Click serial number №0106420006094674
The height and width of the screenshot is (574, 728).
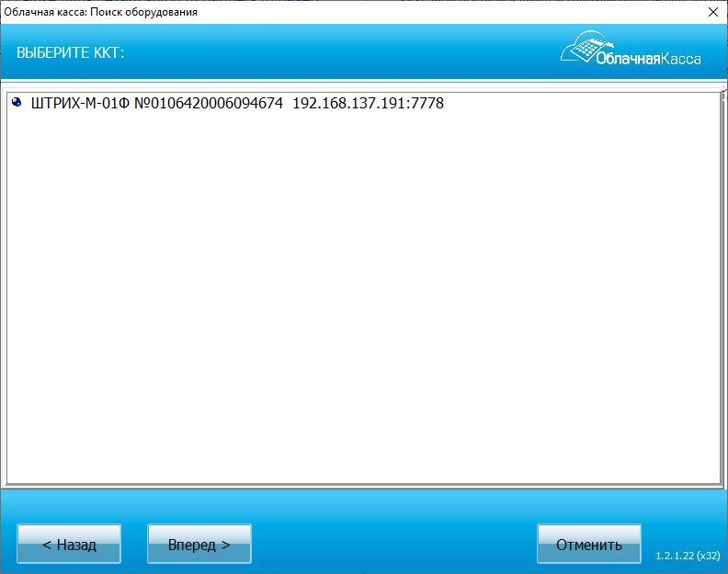click(209, 103)
